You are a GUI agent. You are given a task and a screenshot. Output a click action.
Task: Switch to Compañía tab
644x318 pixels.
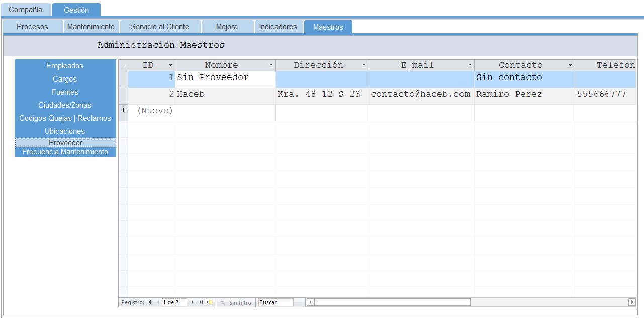26,10
